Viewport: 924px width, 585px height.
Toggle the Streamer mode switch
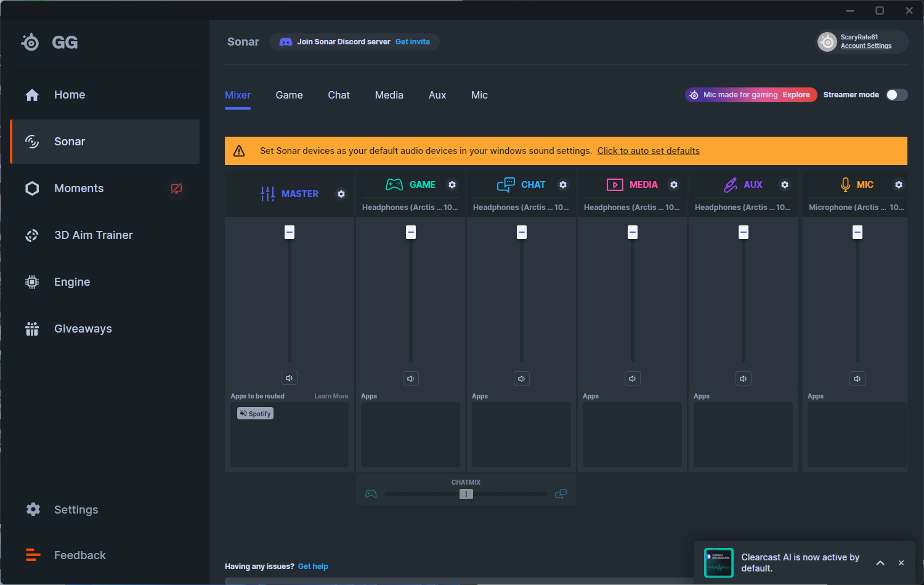[x=897, y=95]
